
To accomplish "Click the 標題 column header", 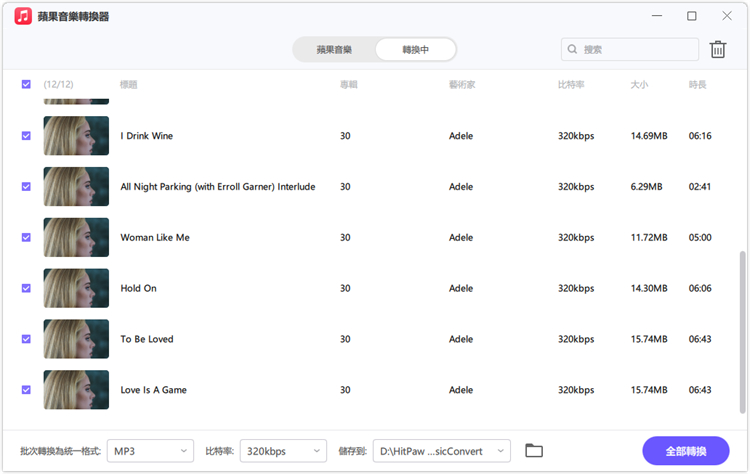I will click(x=129, y=85).
